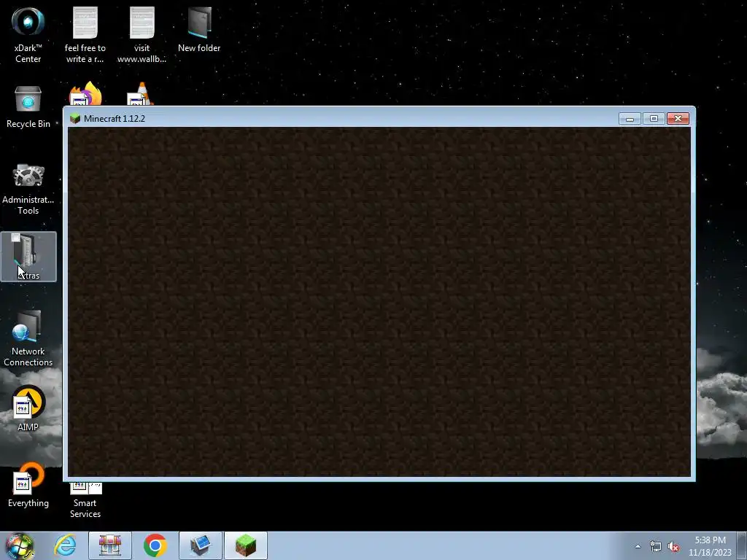Open the Windows Start menu orb
The image size is (747, 560).
[20, 545]
